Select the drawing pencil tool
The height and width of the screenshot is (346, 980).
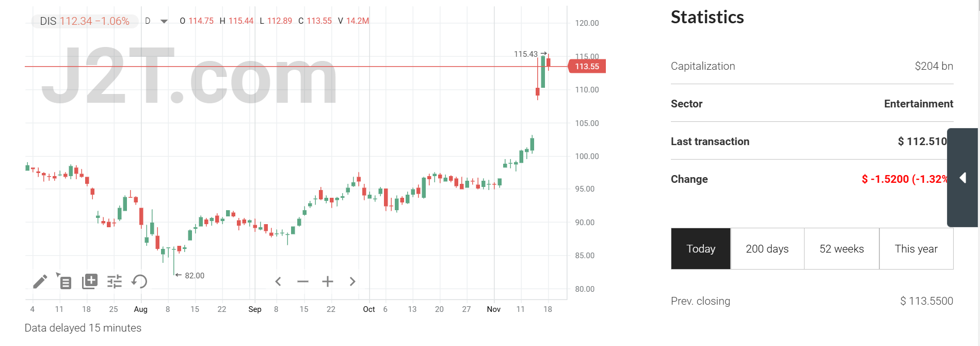click(x=39, y=281)
